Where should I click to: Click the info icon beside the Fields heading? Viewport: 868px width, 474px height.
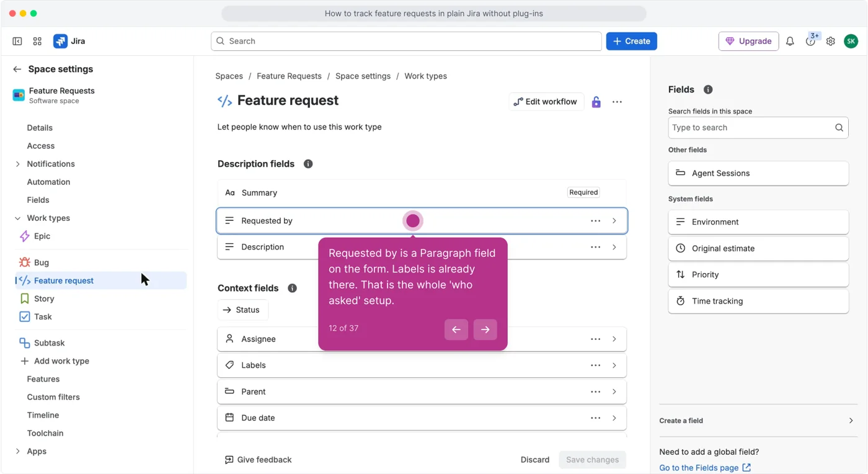[708, 89]
